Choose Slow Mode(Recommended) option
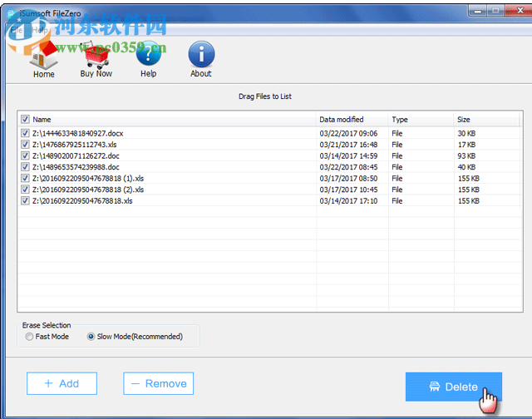The width and height of the screenshot is (532, 419). (x=91, y=337)
